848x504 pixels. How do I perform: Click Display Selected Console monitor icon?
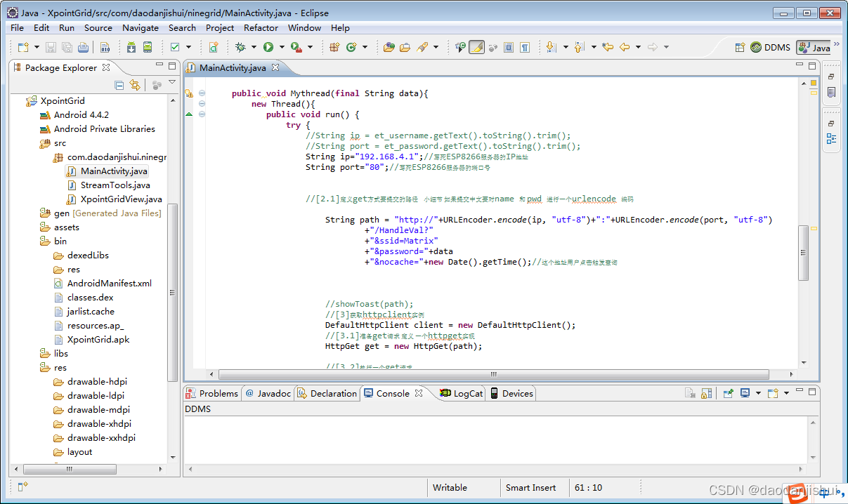point(745,393)
